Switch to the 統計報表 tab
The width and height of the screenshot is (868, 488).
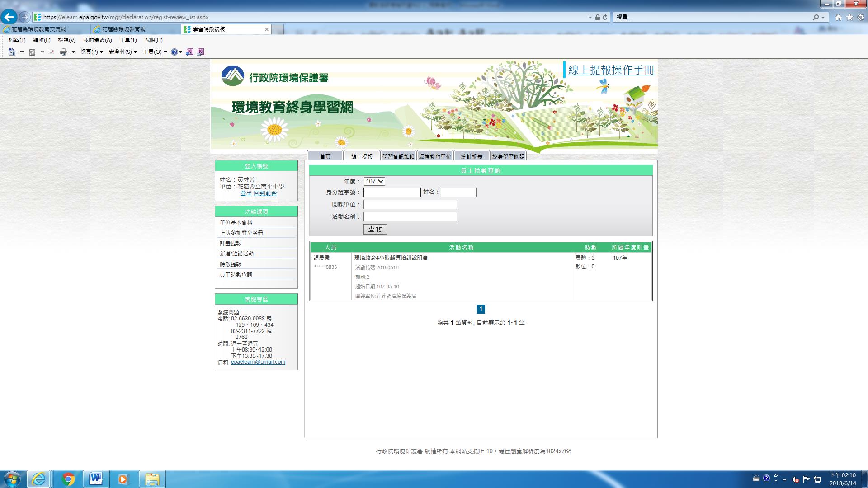tap(472, 156)
